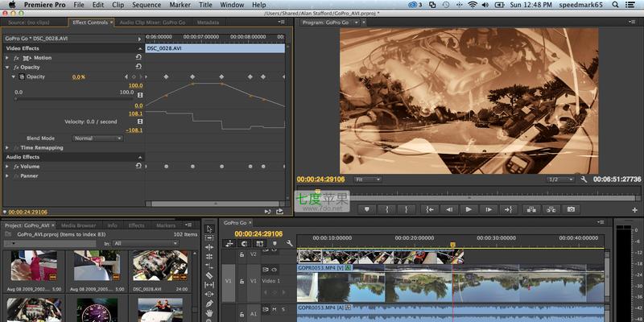Click the timeline Add Marker icon
This screenshot has height=322, width=644.
(275, 243)
